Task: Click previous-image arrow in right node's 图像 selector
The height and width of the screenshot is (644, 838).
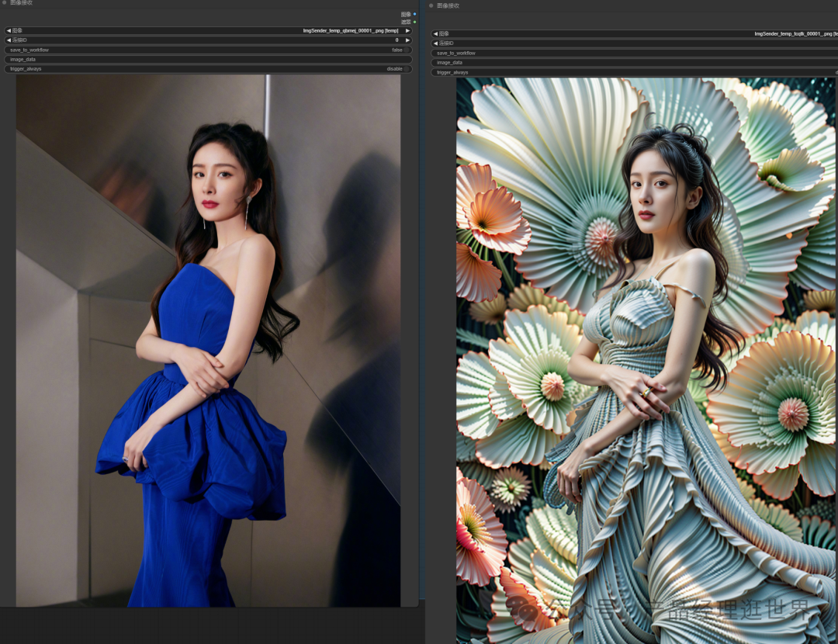Action: pos(435,34)
